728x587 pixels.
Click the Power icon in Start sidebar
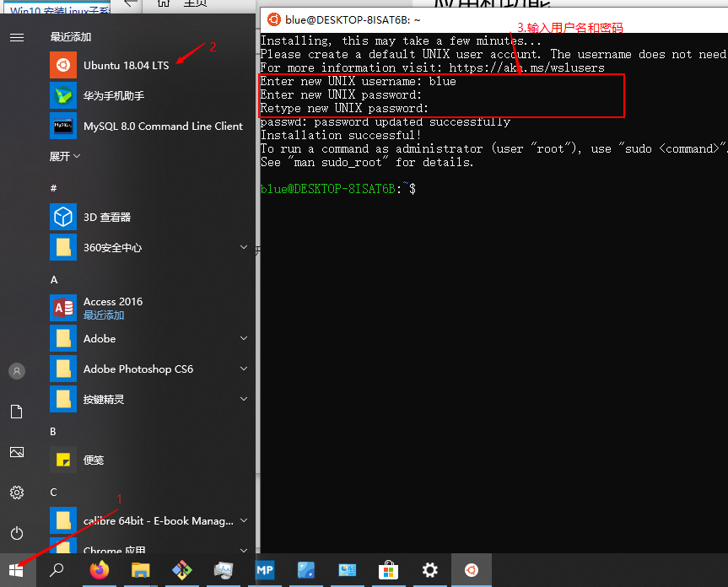tap(17, 533)
